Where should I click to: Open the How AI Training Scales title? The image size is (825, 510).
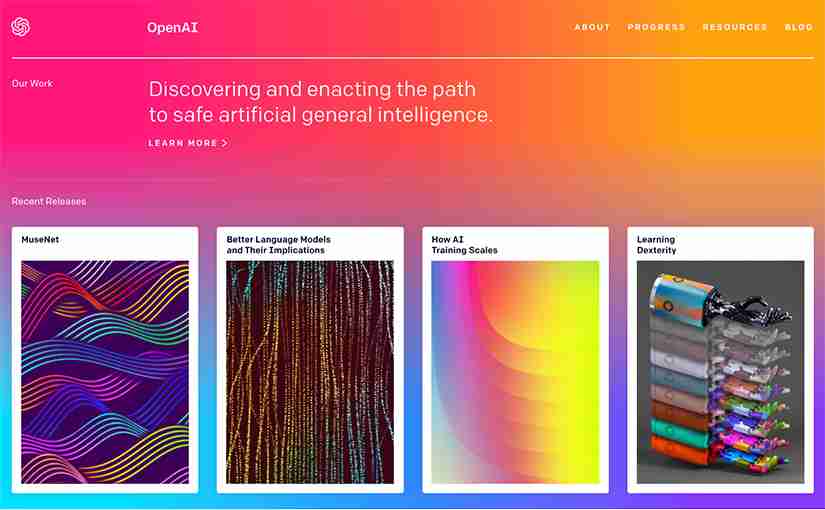point(464,245)
